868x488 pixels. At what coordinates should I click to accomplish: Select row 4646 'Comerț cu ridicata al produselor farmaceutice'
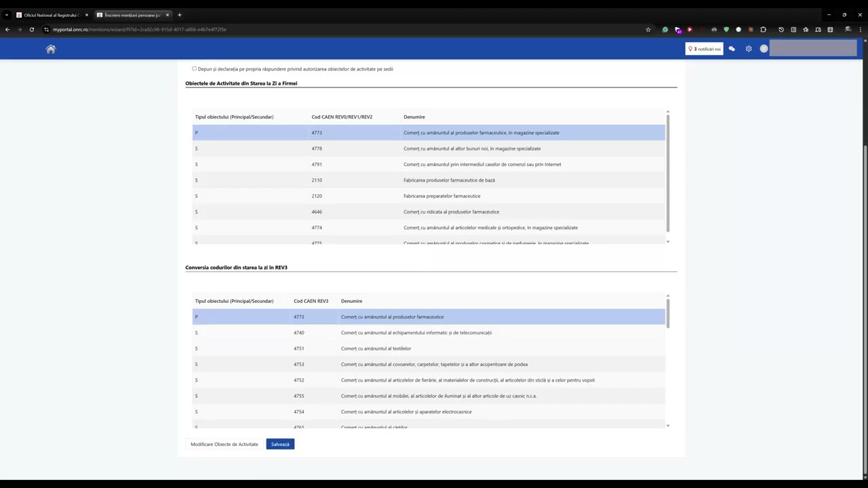429,211
